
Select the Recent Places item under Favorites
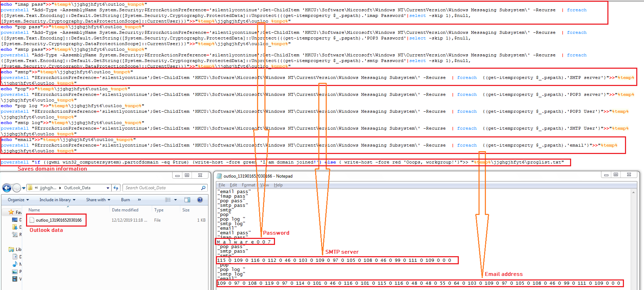click(x=17, y=235)
